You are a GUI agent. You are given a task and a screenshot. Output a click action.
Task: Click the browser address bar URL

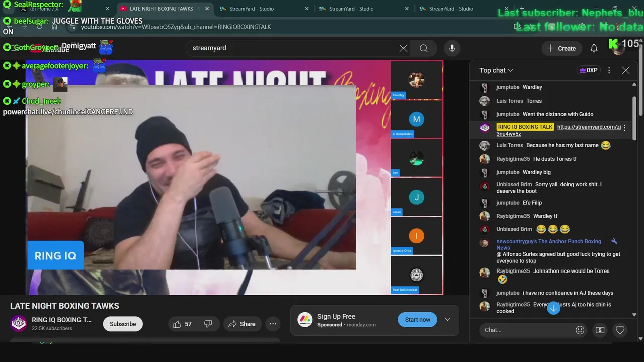point(176,27)
